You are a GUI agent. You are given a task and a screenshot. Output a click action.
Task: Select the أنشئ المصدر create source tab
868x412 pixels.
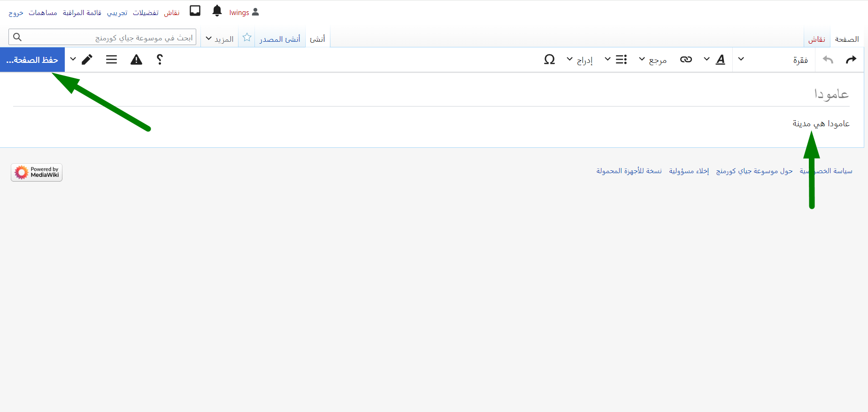(280, 39)
